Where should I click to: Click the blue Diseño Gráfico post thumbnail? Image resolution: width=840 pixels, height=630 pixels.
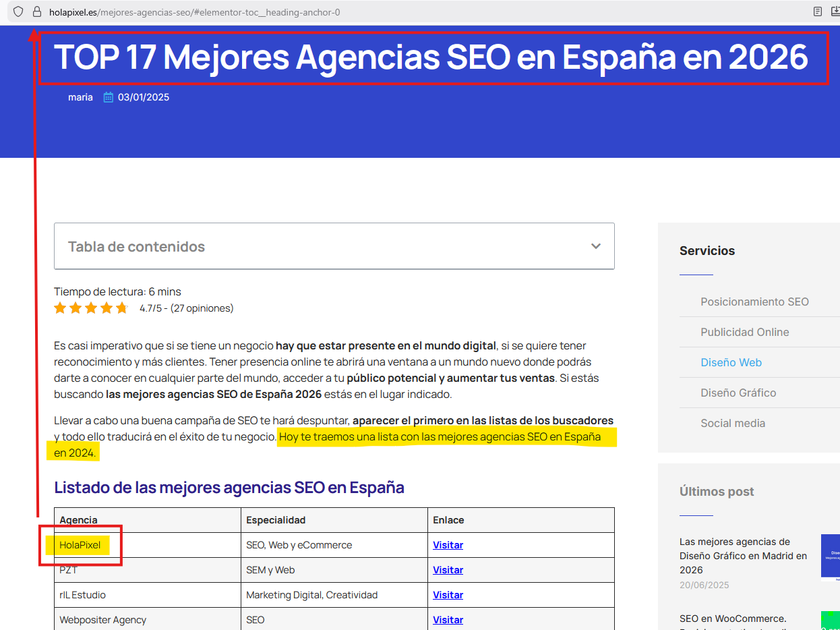pyautogui.click(x=831, y=556)
